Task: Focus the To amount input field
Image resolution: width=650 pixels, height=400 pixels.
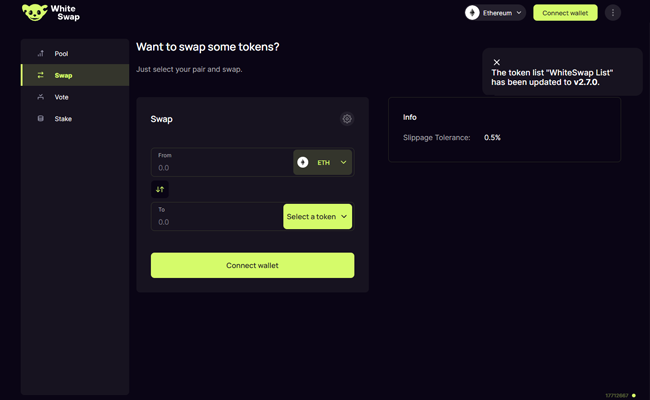Action: (x=215, y=222)
